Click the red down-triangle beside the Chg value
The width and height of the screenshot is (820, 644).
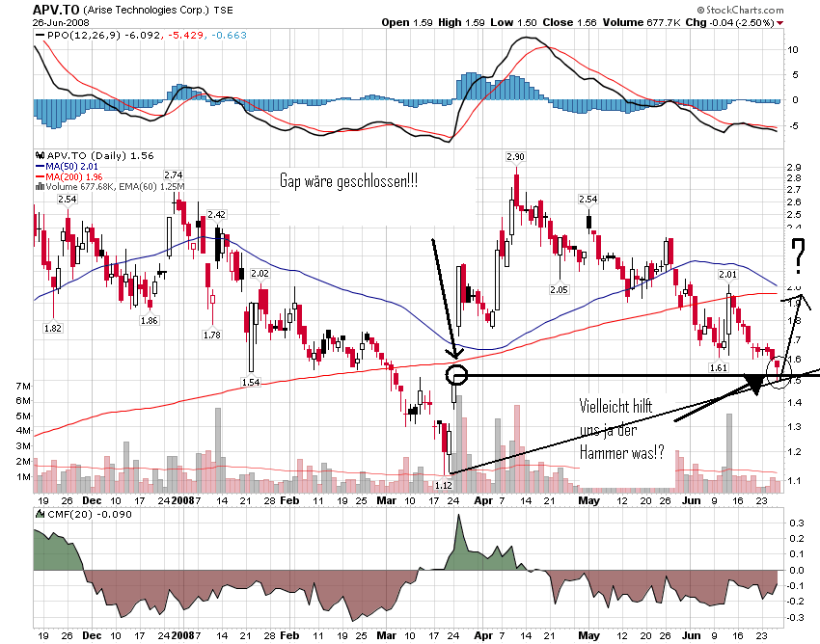(x=780, y=23)
